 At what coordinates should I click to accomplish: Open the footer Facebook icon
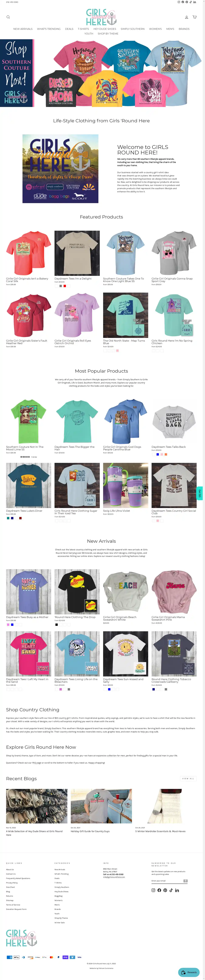pyautogui.click(x=159, y=890)
